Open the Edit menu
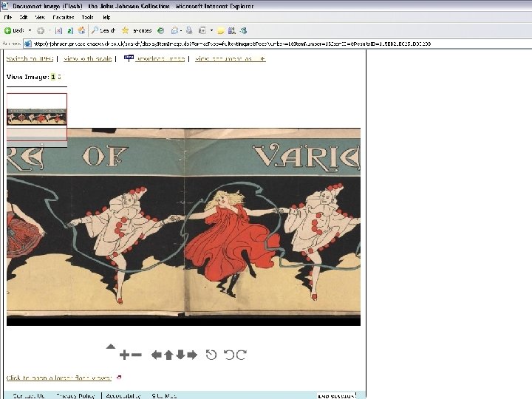The image size is (532, 399). pos(24,17)
